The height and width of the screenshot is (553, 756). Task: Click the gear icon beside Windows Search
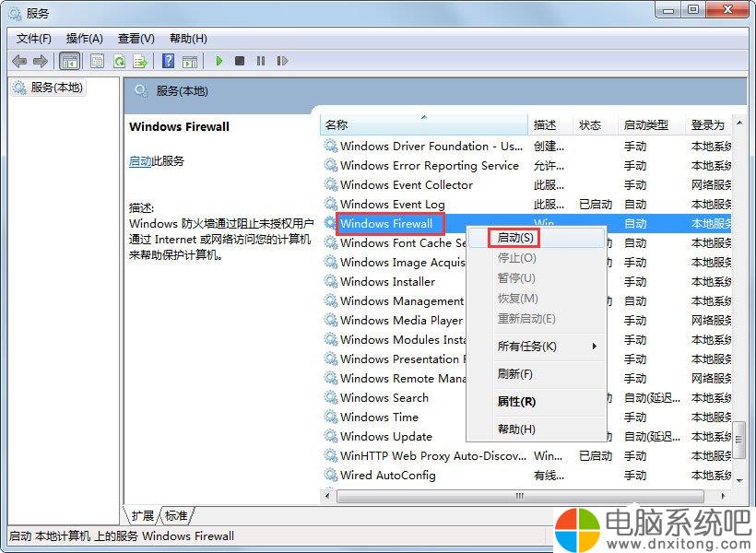pos(331,397)
